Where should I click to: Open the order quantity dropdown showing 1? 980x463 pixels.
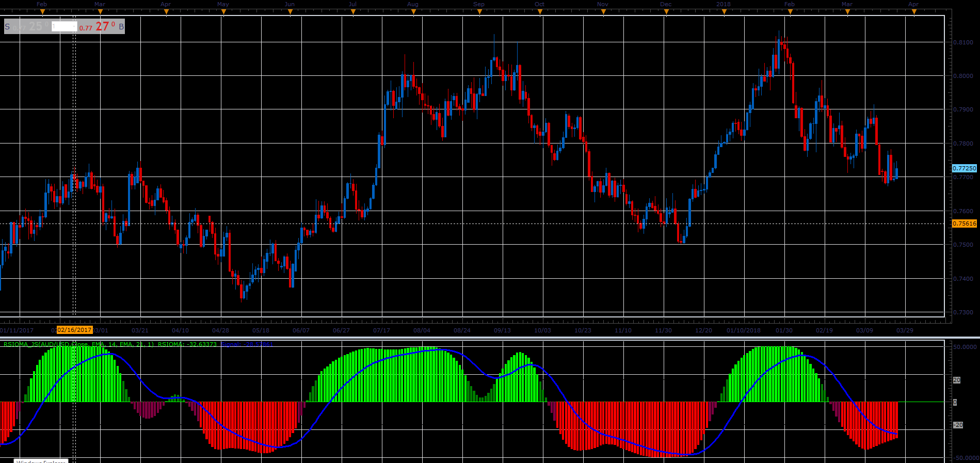tap(65, 26)
